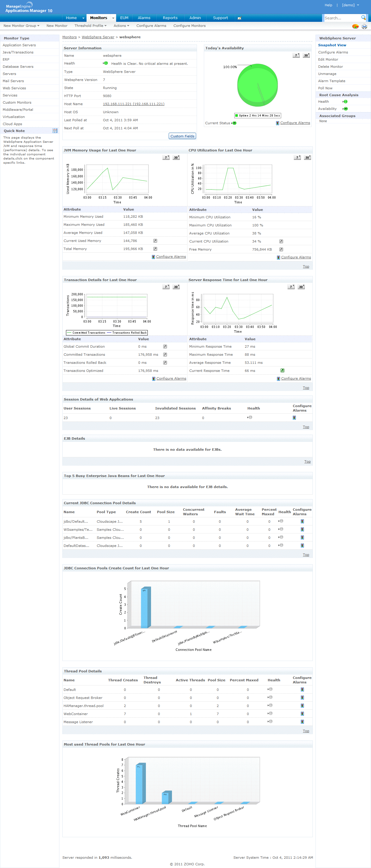Open 7-day availability history icon
The width and height of the screenshot is (371, 868).
pos(296,55)
